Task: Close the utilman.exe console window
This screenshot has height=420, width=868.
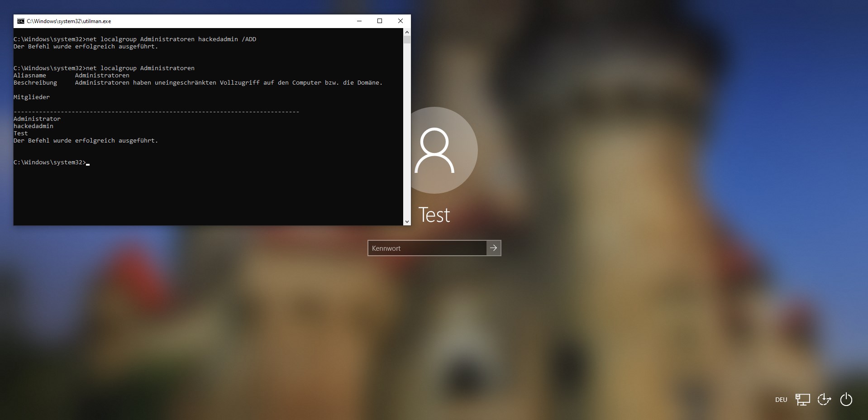Action: pos(400,21)
